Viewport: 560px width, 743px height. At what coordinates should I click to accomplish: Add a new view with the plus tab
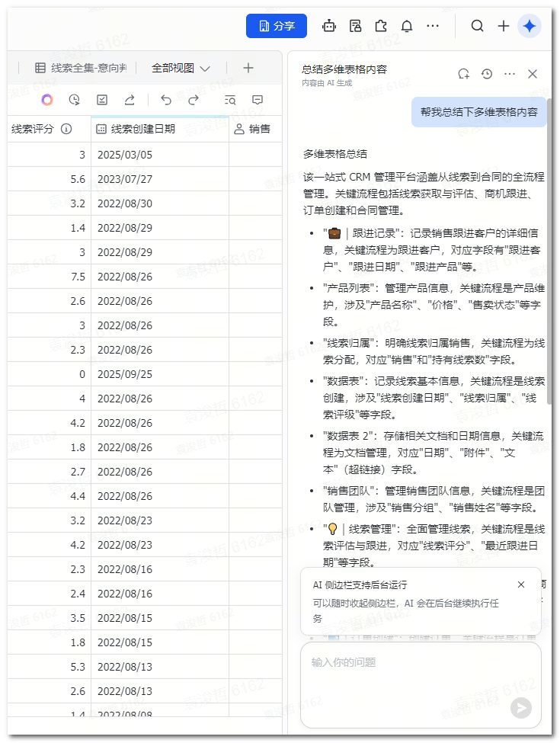[248, 69]
